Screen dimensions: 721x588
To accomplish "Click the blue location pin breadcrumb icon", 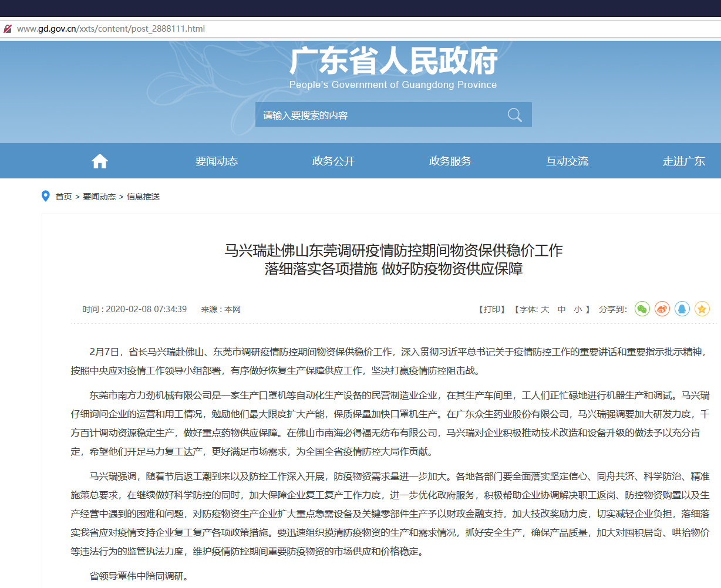I will coord(45,196).
